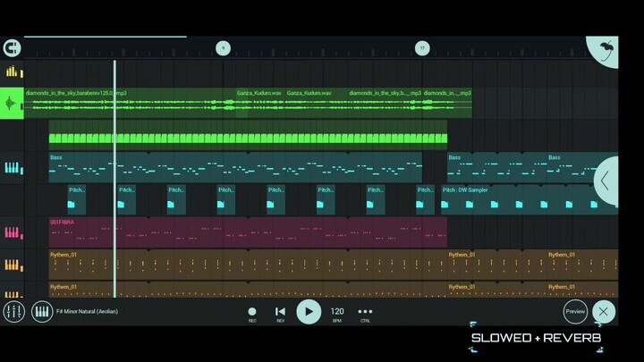The image size is (644, 362).
Task: Open the piano keyboard icon
Action: click(42, 312)
